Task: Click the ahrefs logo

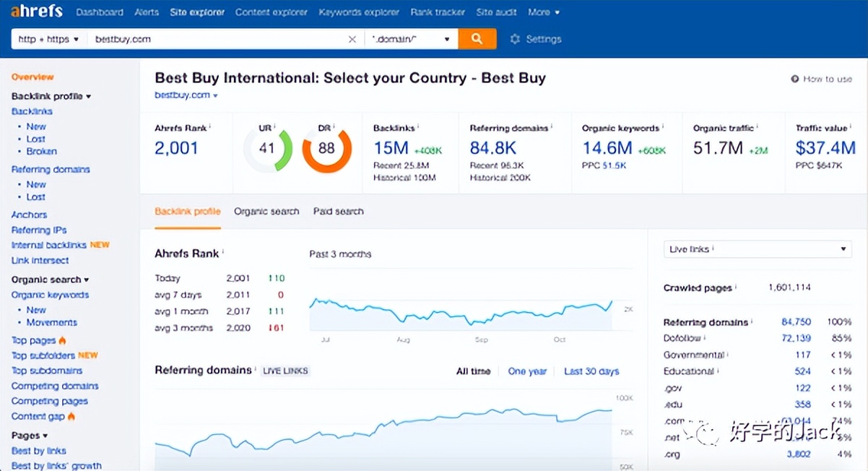Action: tap(37, 12)
